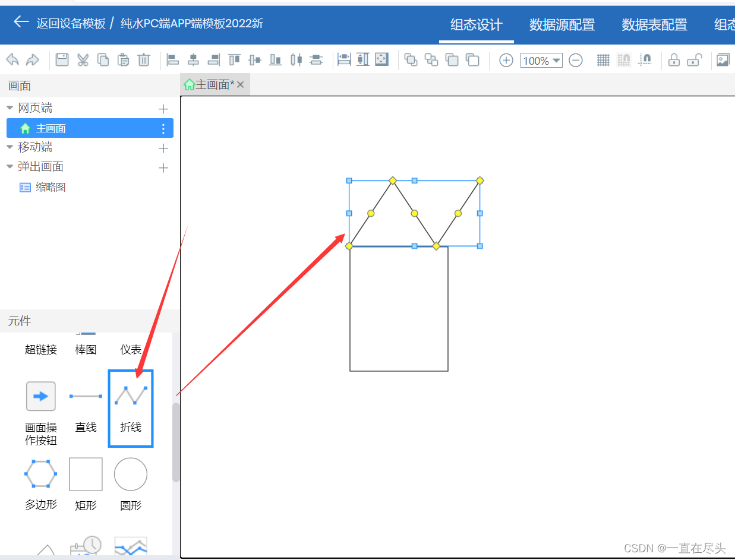Toggle the magnet snap-to-guides icon
Image resolution: width=735 pixels, height=560 pixels.
[645, 60]
